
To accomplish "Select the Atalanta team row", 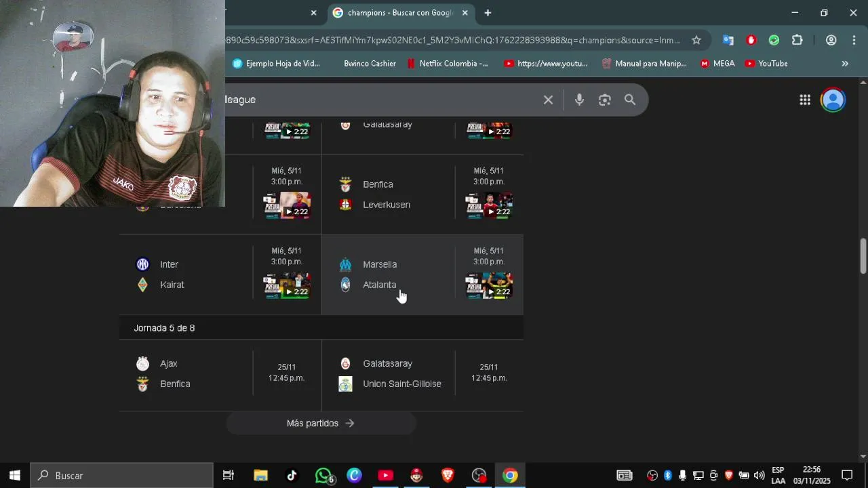I will pos(368,285).
